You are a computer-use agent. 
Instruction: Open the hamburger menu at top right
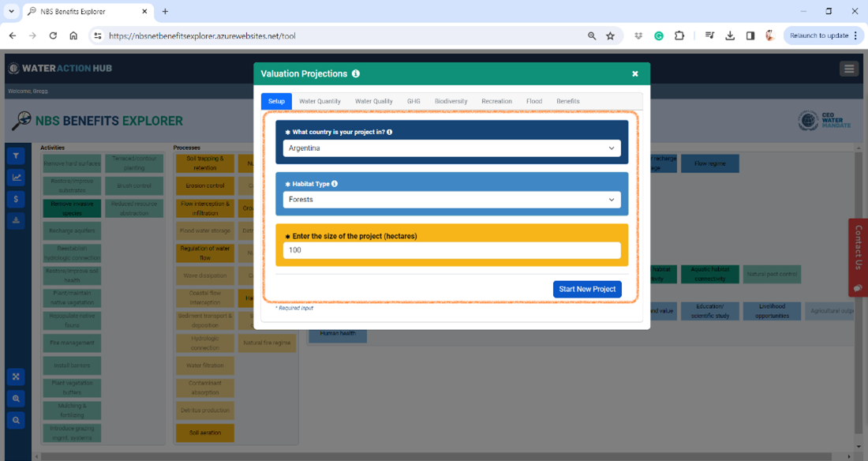coord(848,69)
